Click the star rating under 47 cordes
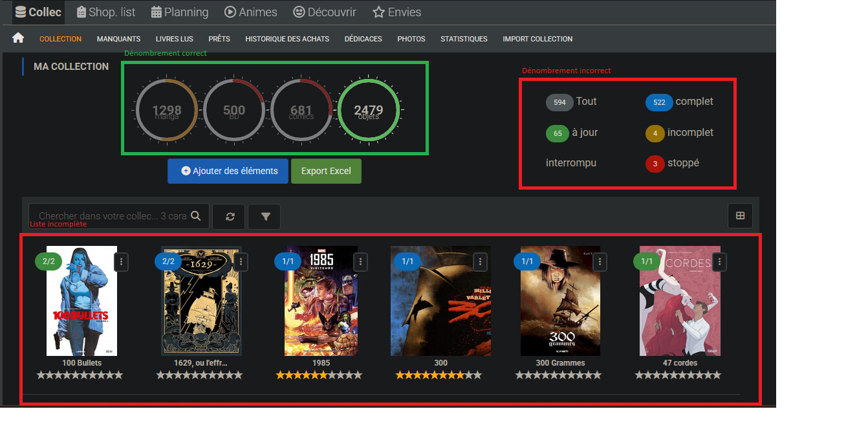Viewport: 868px width, 431px height. pyautogui.click(x=678, y=375)
